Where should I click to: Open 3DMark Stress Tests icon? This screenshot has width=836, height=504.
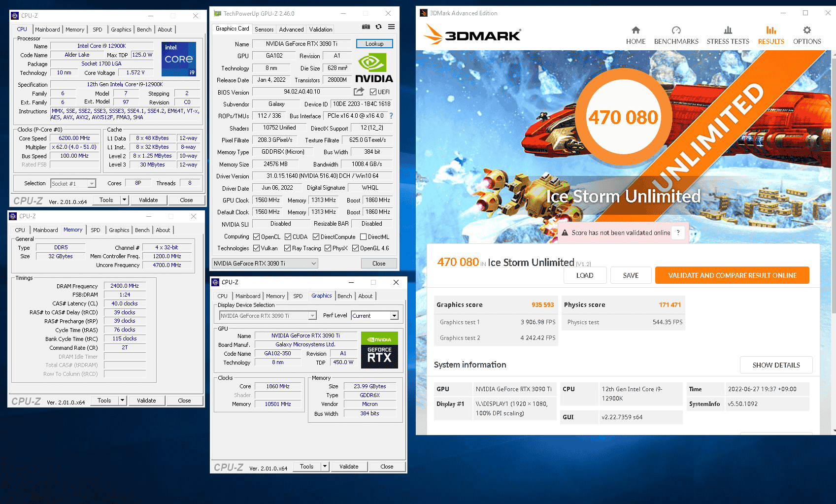tap(728, 31)
